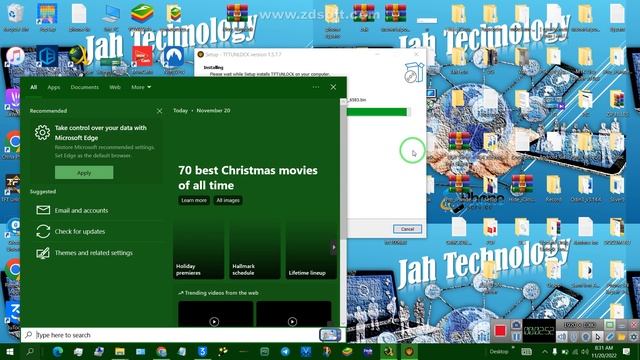Click the recorder folder icon

click(x=621, y=337)
